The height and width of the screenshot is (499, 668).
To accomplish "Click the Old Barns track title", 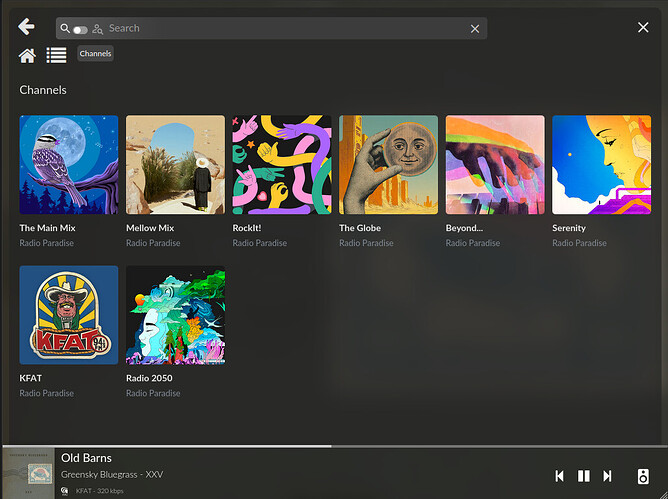I will [x=87, y=458].
